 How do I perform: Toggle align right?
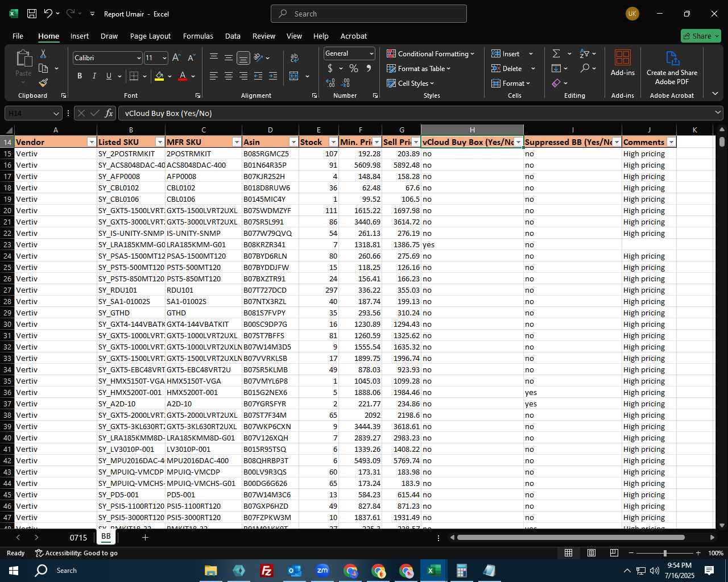(x=243, y=76)
